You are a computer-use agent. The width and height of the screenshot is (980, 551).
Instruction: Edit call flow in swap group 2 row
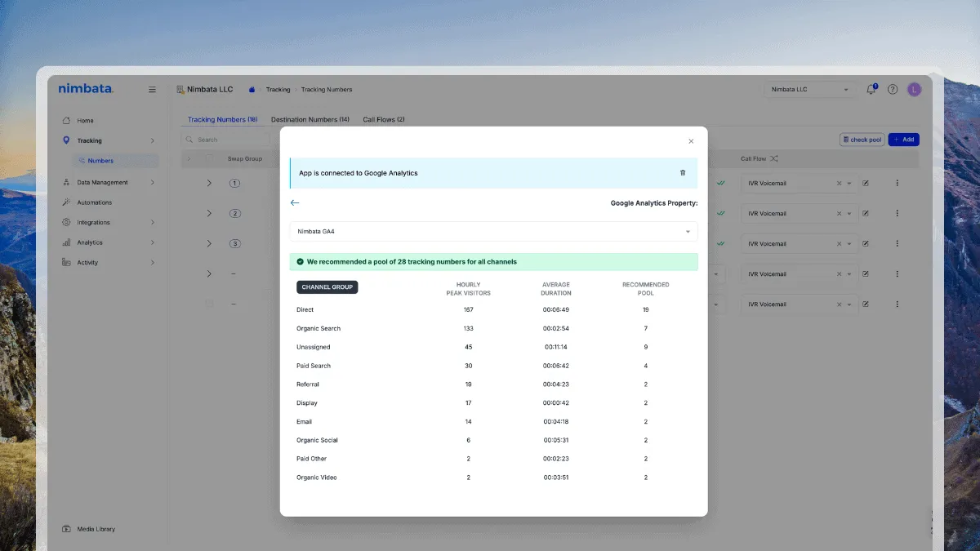click(866, 213)
